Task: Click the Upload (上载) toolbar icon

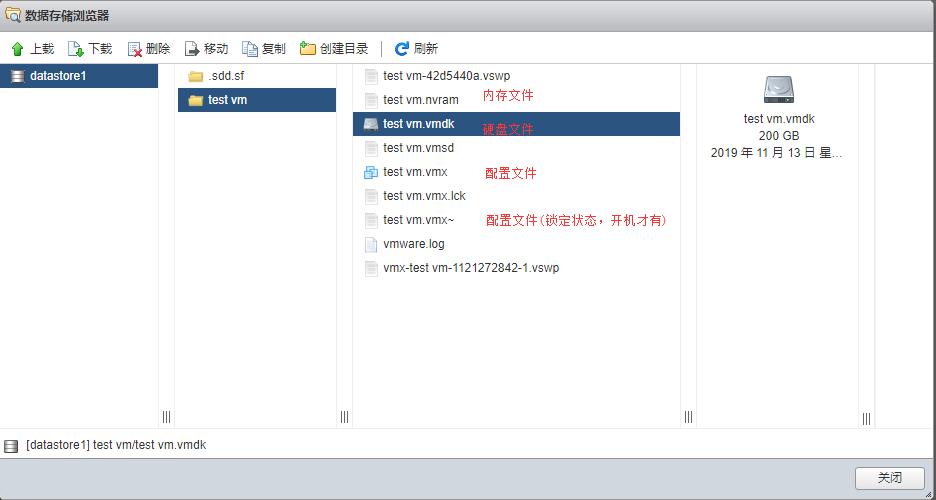Action: pyautogui.click(x=17, y=49)
